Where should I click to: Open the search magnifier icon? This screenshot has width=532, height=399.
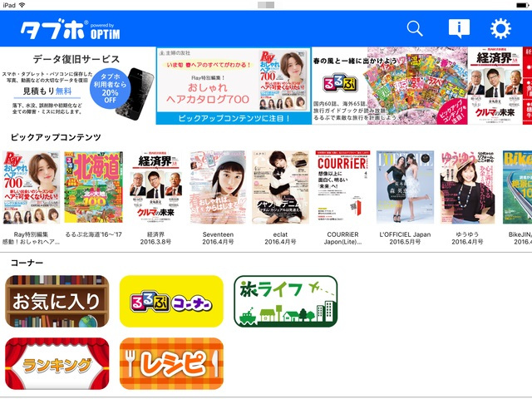[x=415, y=29]
